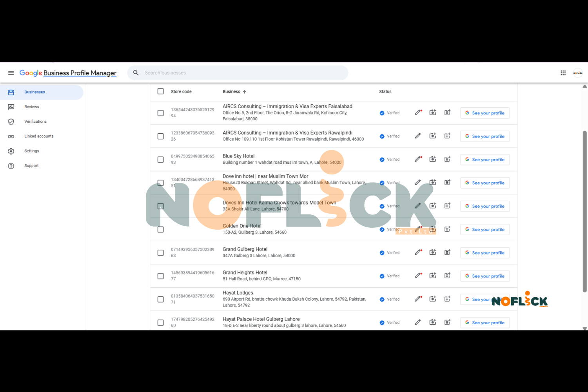Click the Hayat Lodges business name
This screenshot has width=588, height=392.
238,293
